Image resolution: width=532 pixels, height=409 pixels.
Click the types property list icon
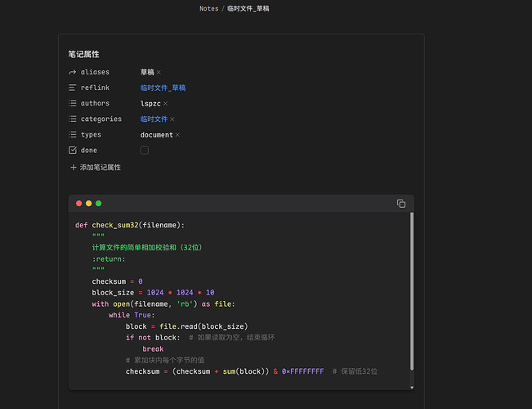click(x=72, y=134)
